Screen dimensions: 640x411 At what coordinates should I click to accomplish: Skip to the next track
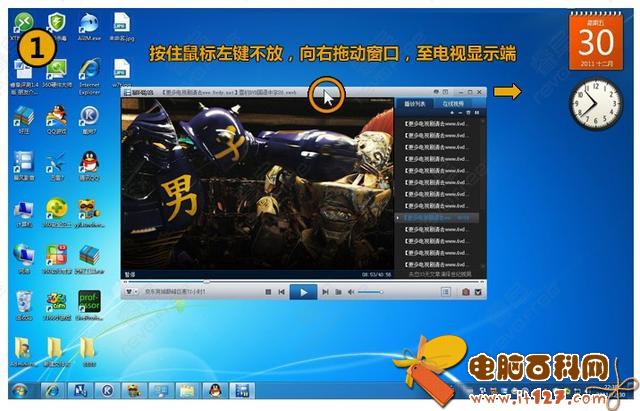(x=325, y=292)
